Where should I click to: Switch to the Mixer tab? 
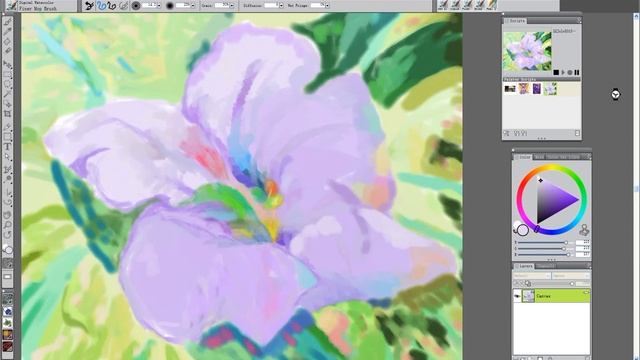coord(539,157)
